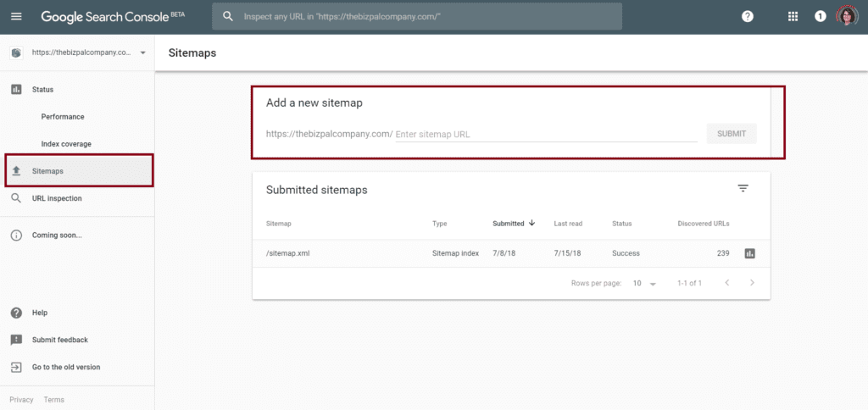The height and width of the screenshot is (410, 868).
Task: Click the Status column header
Action: pyautogui.click(x=621, y=224)
